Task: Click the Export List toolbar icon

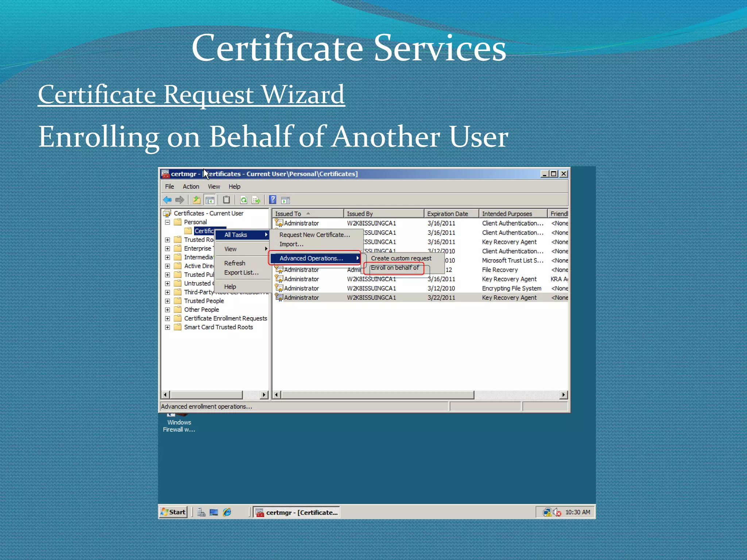Action: pyautogui.click(x=256, y=200)
